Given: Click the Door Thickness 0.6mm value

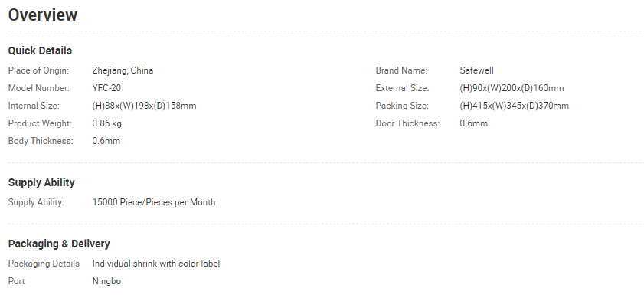Looking at the screenshot, I should 474,123.
